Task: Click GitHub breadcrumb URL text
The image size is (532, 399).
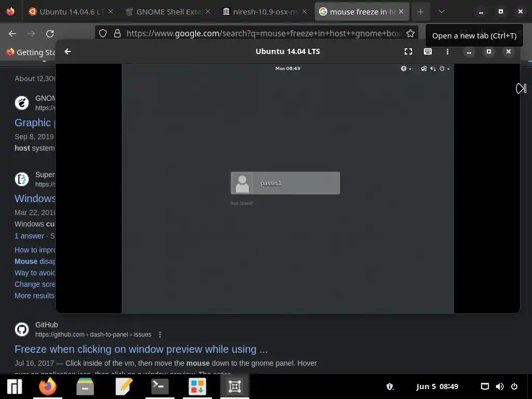Action: click(x=94, y=335)
